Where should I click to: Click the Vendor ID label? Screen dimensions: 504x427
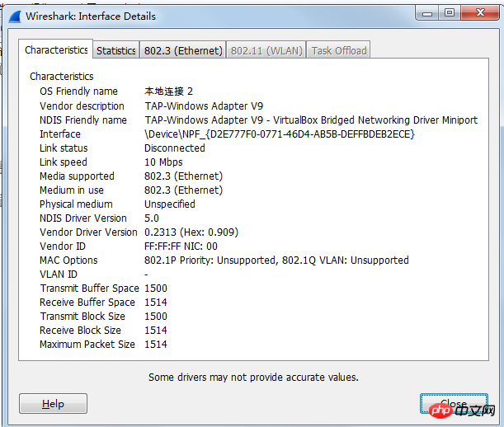(x=63, y=246)
